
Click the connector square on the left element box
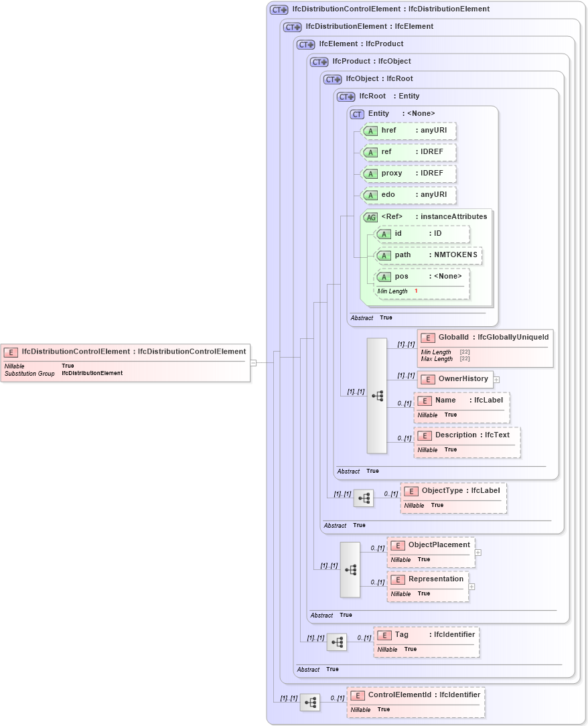tap(252, 362)
